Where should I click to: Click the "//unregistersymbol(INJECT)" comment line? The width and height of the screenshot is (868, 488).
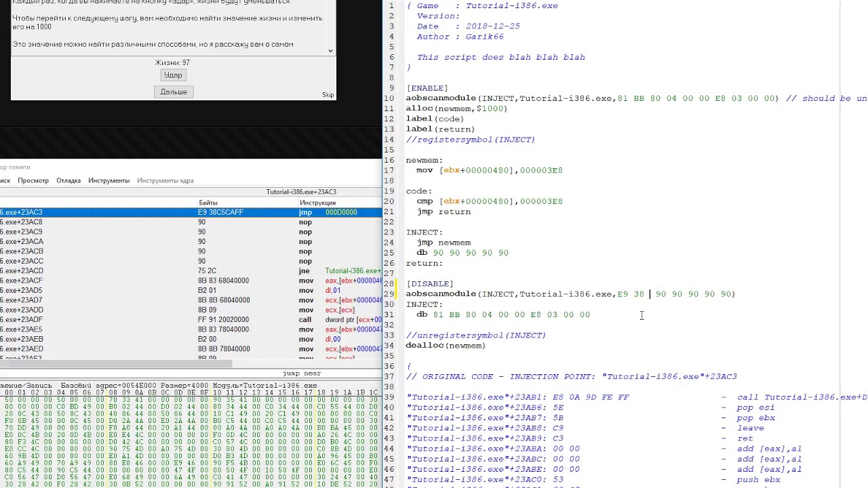476,335
